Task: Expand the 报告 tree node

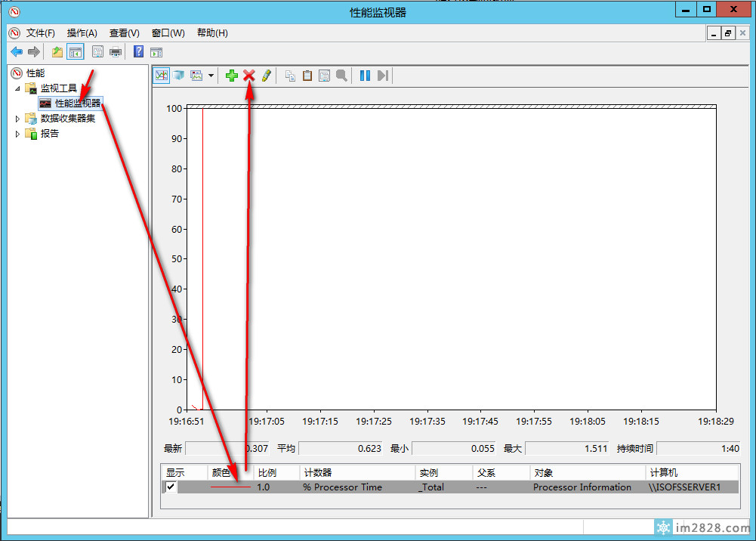Action: pos(17,134)
